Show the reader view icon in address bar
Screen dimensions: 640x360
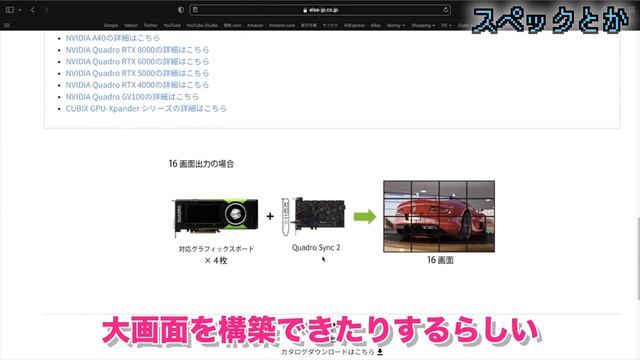pos(196,10)
